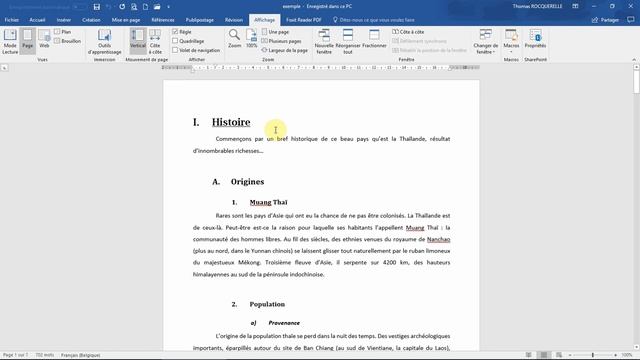
Task: Click the Muang Thaï subheading
Action: (x=269, y=202)
